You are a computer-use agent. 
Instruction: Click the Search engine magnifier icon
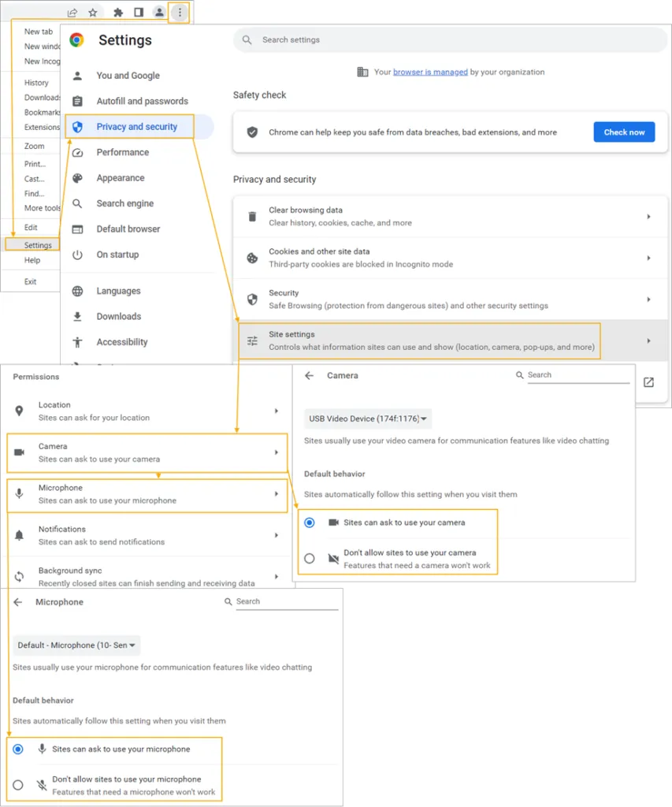click(77, 204)
